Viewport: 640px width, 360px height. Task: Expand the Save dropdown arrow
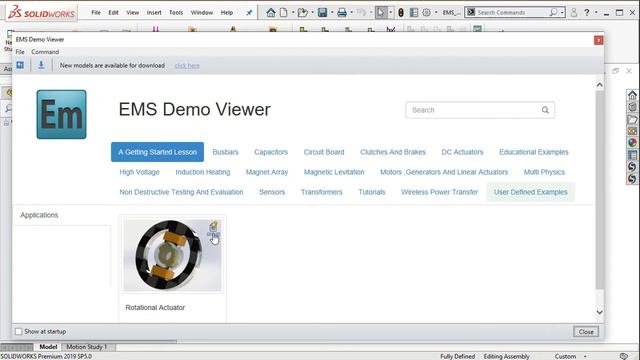[331, 13]
